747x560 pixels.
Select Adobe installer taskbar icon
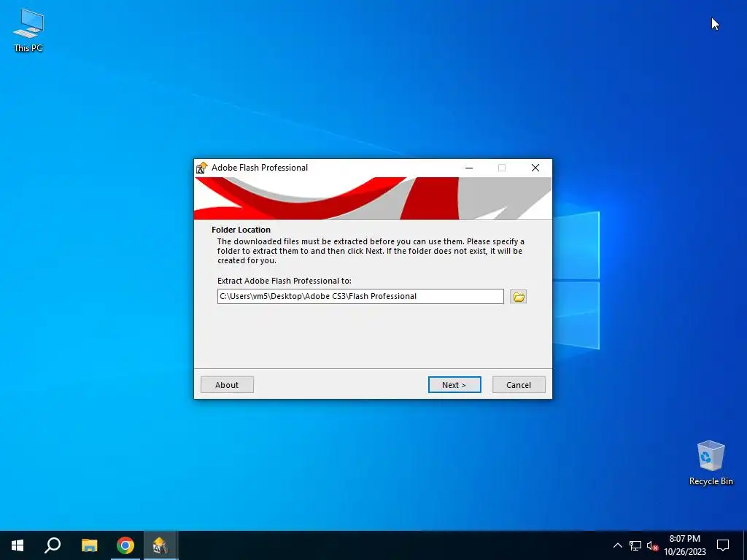pos(160,545)
